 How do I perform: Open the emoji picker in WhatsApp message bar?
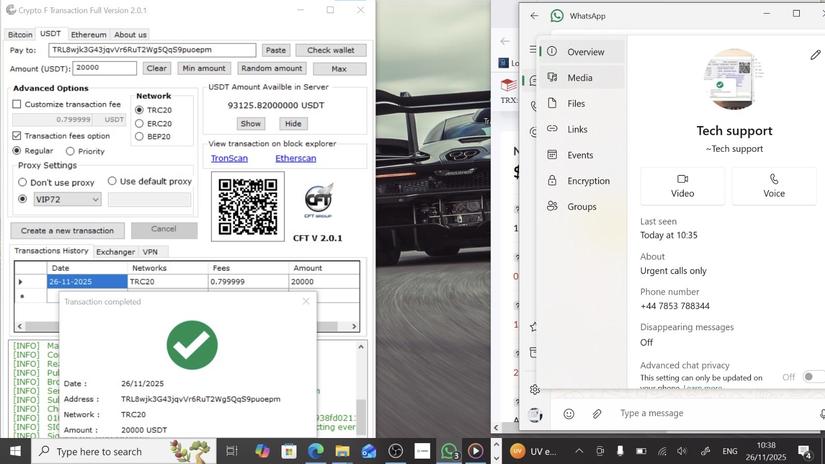[569, 413]
